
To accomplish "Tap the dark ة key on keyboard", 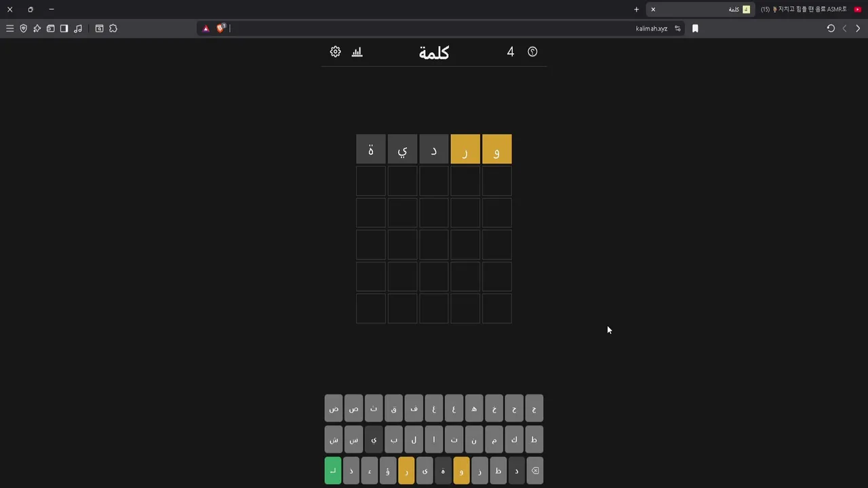I will point(443,470).
